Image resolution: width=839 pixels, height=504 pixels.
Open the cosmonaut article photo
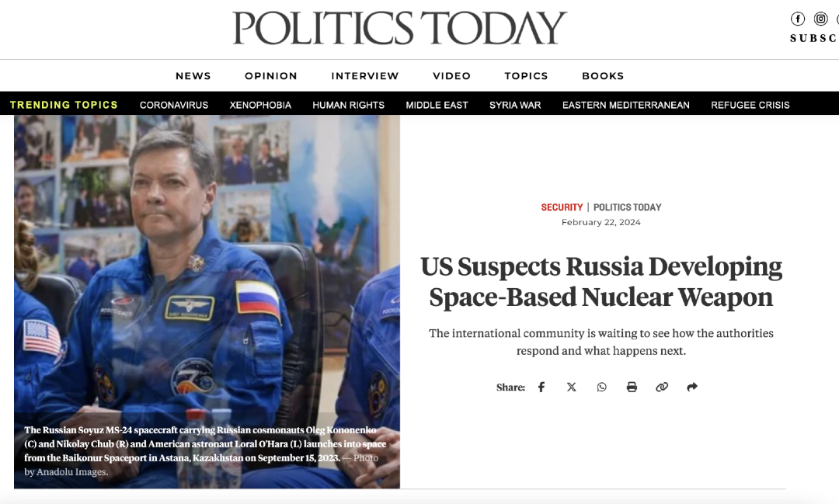click(x=207, y=302)
